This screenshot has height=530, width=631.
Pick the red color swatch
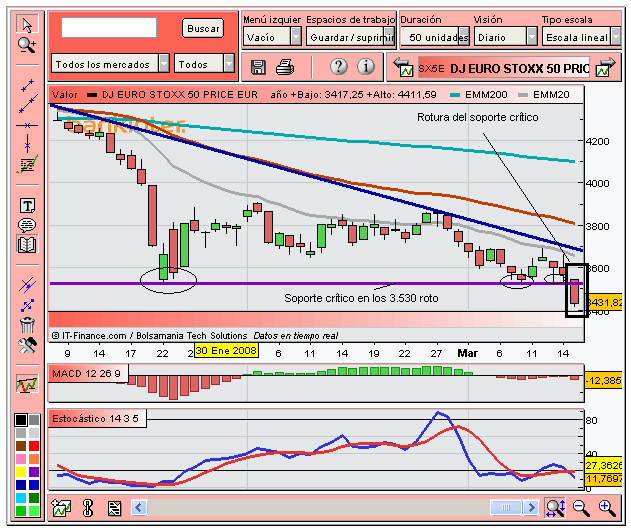pyautogui.click(x=34, y=446)
